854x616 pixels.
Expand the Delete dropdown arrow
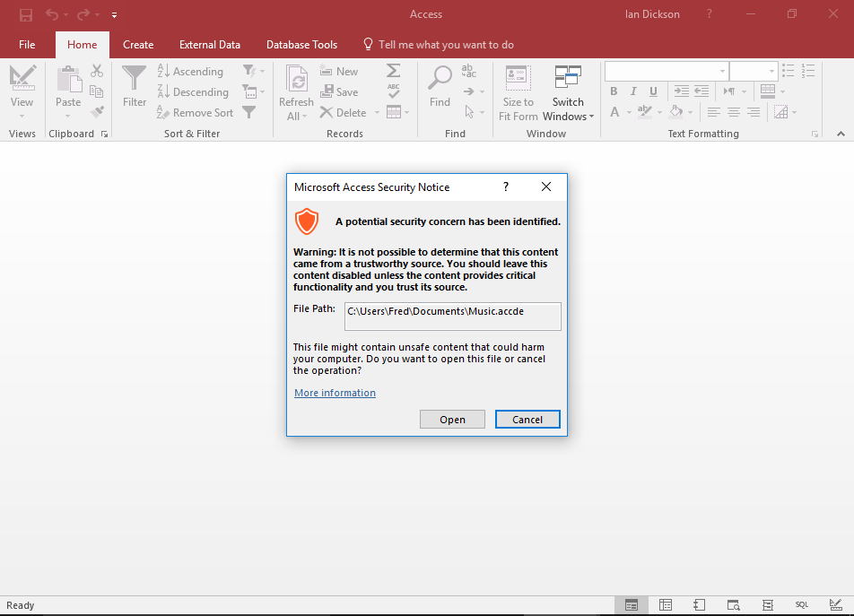[x=377, y=113]
